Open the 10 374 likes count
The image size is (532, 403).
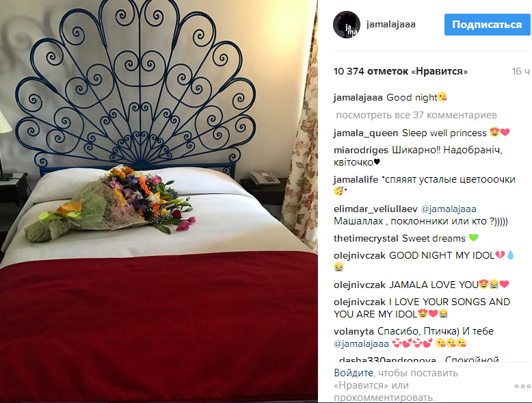click(x=401, y=71)
